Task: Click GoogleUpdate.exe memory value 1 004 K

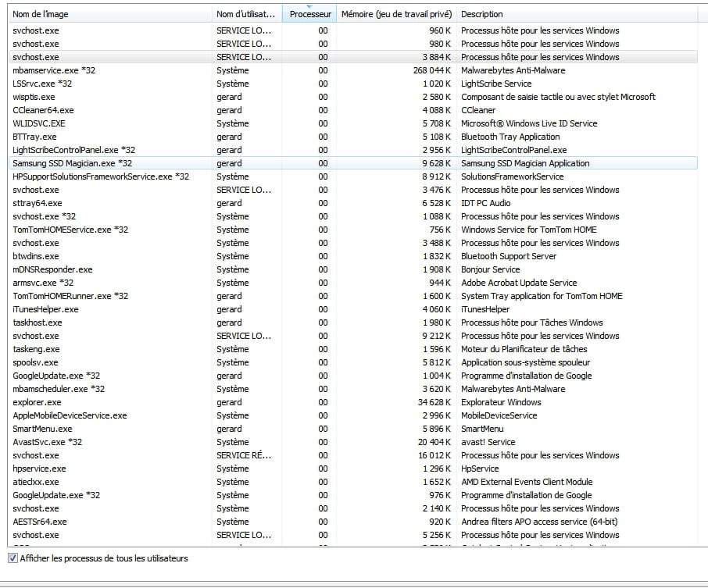Action: [x=437, y=376]
